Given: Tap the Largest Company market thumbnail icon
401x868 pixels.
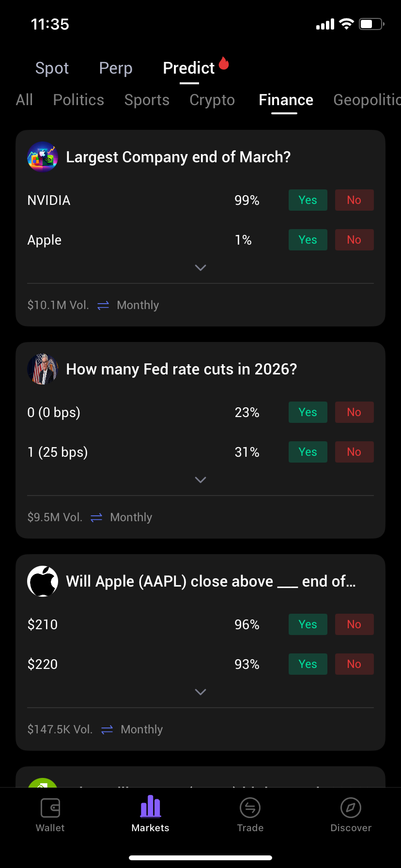Looking at the screenshot, I should pos(43,157).
